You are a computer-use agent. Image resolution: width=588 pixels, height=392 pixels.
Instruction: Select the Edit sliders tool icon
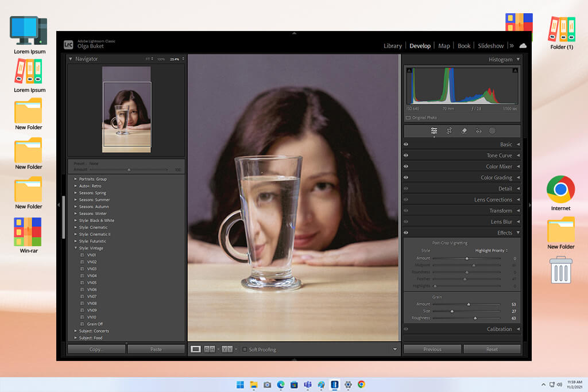(434, 131)
